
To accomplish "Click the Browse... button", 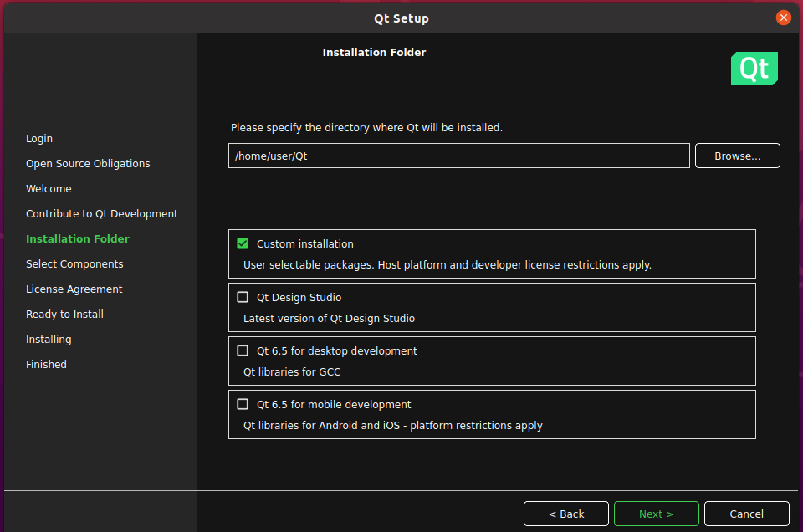I will click(x=737, y=156).
